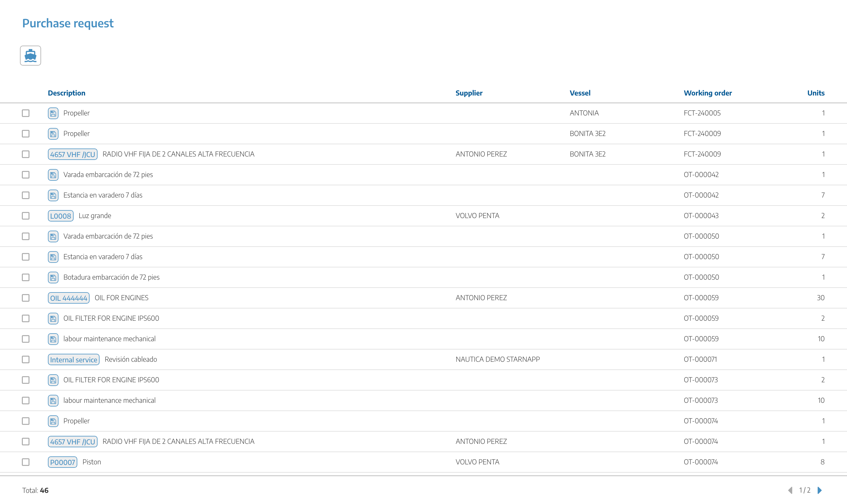Click the Purchase request page title

click(x=68, y=23)
